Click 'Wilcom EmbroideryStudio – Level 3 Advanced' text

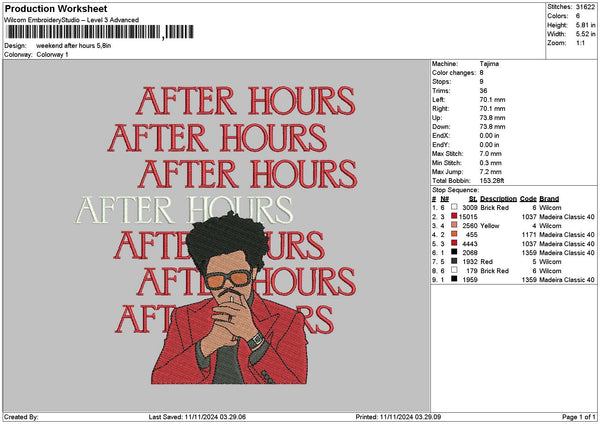point(71,20)
